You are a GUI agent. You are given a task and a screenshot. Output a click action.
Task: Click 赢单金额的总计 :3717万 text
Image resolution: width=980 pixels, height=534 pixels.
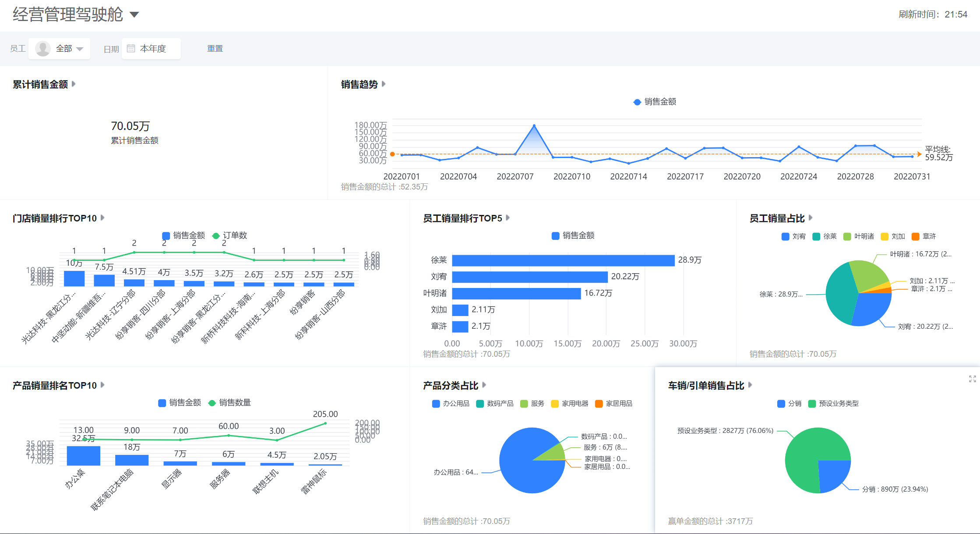pos(710,521)
